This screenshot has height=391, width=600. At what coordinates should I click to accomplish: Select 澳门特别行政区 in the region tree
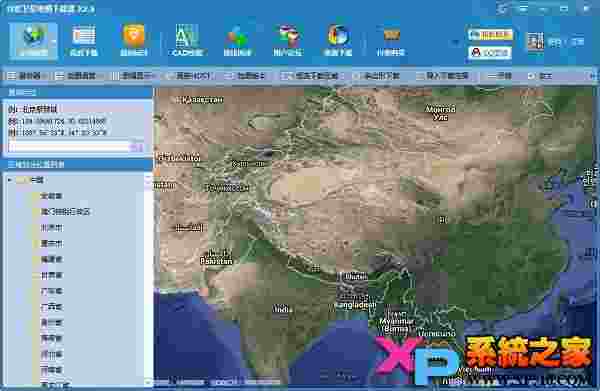click(x=65, y=212)
